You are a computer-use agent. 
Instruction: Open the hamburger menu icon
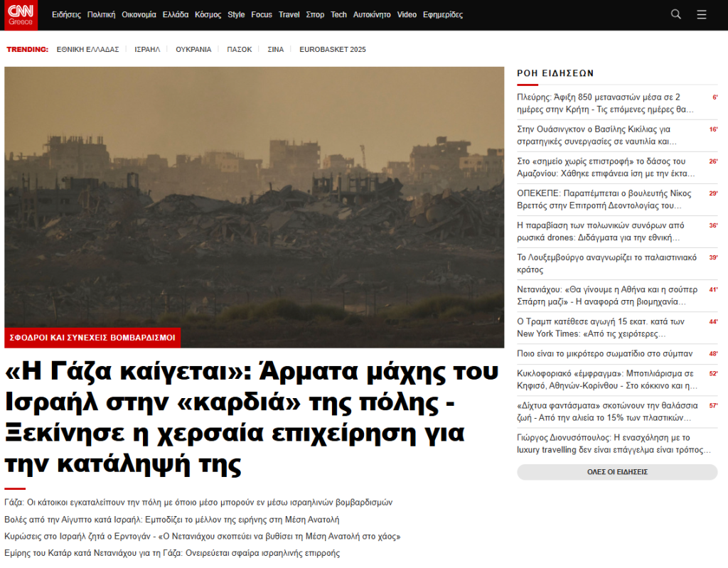pos(702,14)
